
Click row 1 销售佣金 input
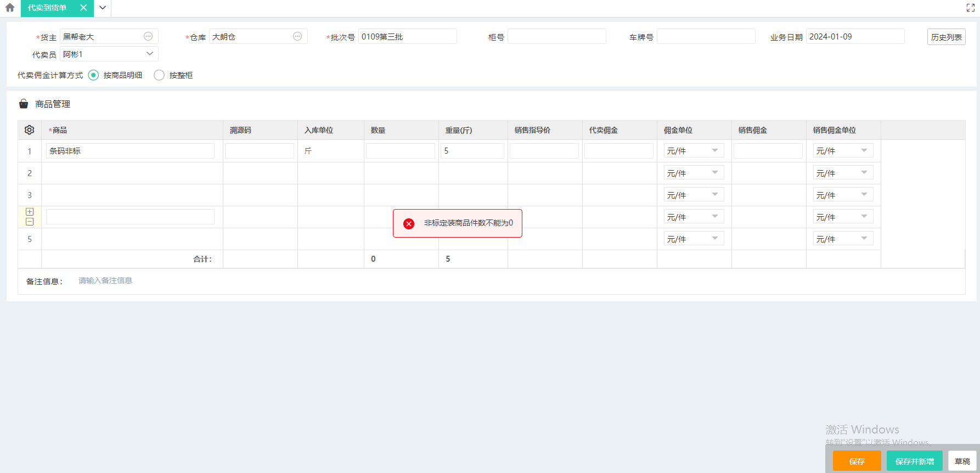768,151
